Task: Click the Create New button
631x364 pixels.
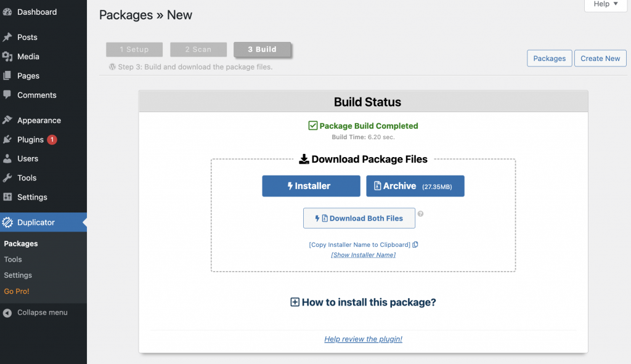Action: click(600, 58)
